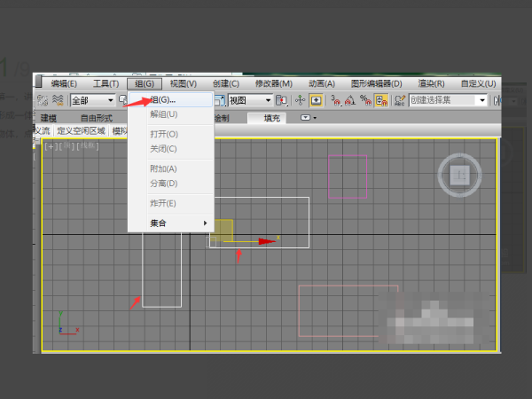Choose 打开(O) in the group menu

tap(170, 134)
